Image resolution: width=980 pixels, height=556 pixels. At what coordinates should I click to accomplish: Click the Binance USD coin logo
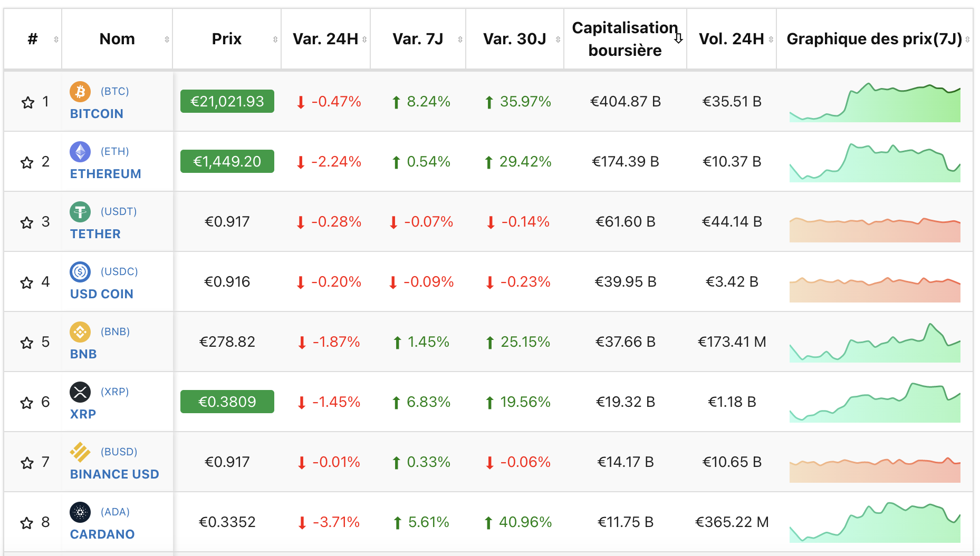[80, 452]
